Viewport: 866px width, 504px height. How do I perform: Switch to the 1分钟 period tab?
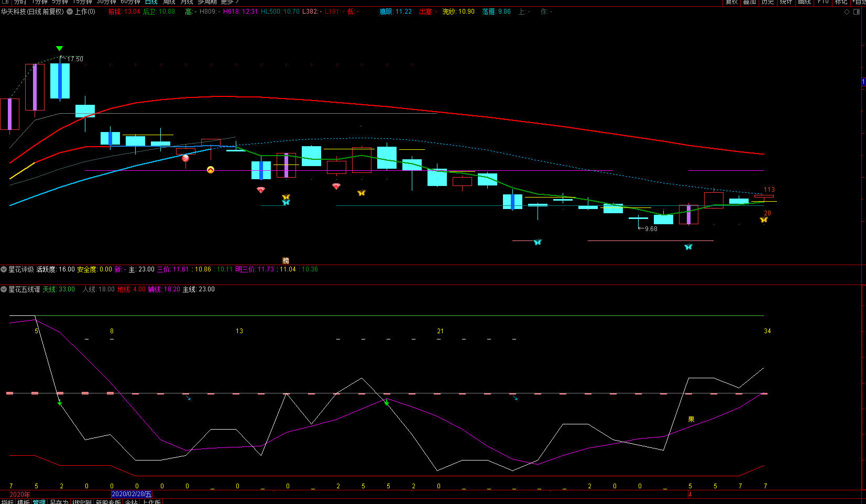(39, 2)
